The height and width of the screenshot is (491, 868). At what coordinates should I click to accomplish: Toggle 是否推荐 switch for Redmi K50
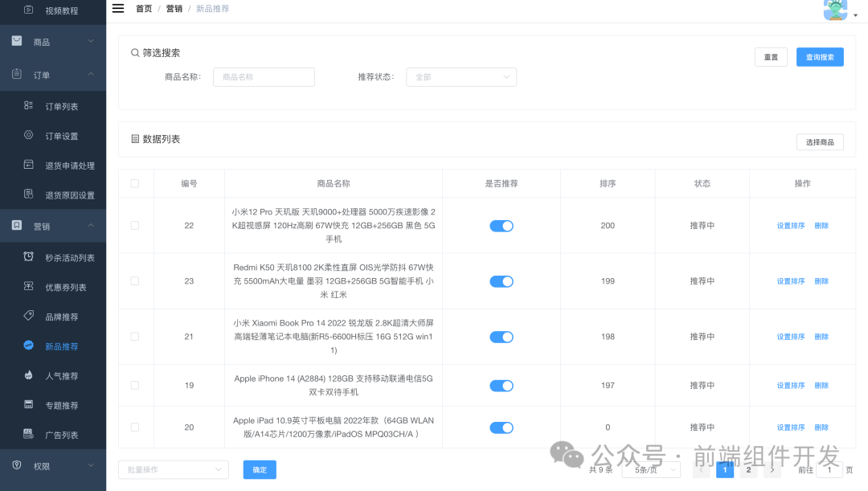[x=502, y=281]
